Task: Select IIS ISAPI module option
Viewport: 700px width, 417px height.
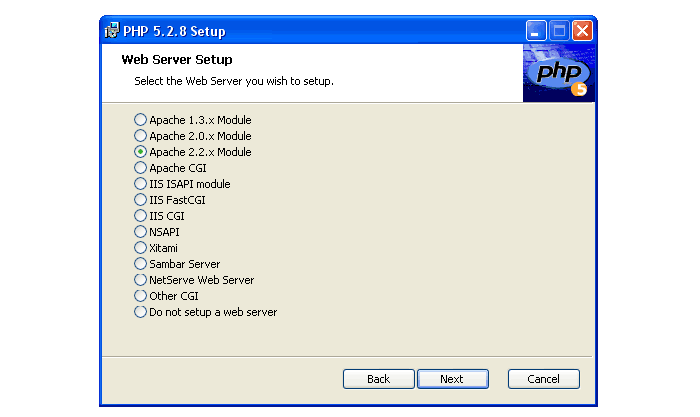Action: 140,184
